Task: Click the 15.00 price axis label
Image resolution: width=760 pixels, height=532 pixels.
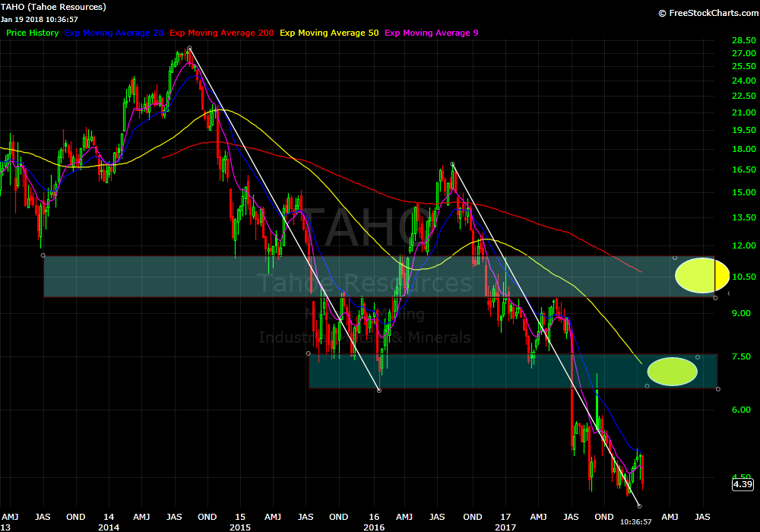Action: pos(743,192)
